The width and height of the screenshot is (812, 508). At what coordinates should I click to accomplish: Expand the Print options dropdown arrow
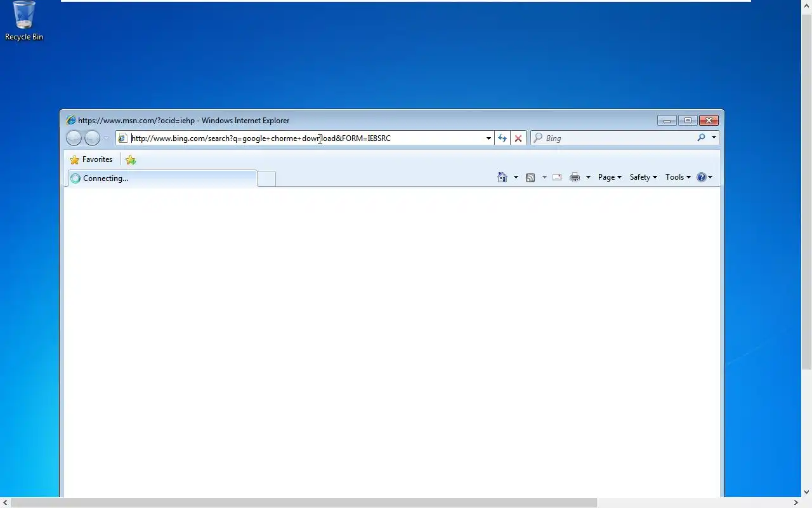pos(588,177)
